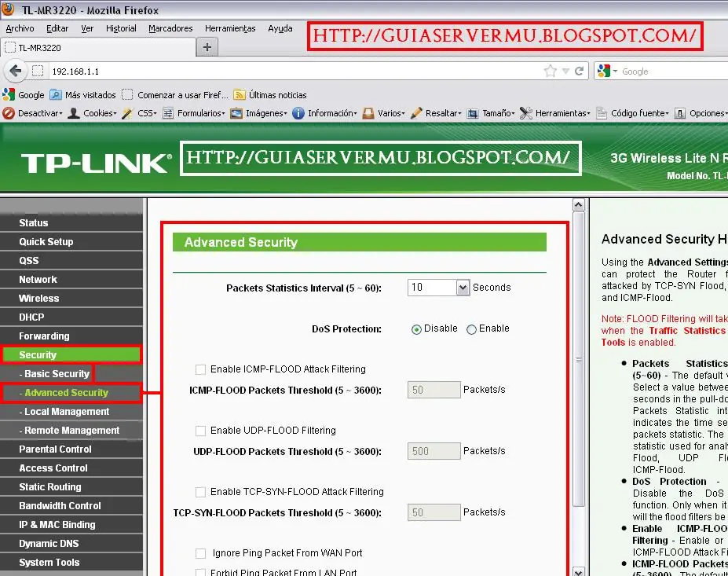728x576 pixels.
Task: Open the Ver menu
Action: pyautogui.click(x=87, y=28)
